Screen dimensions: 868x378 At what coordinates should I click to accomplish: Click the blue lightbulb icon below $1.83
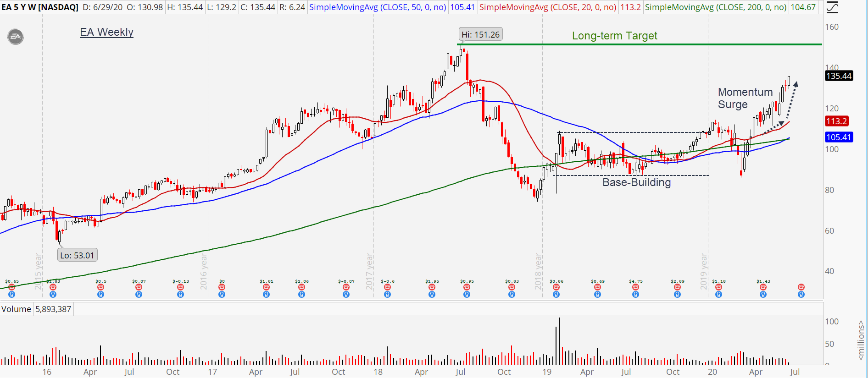pos(53,295)
